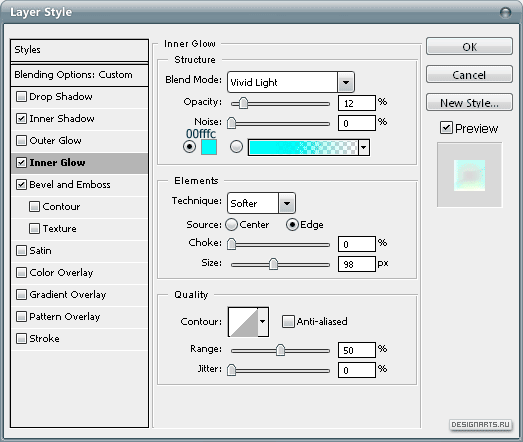Tick the Pattern Overlay checkbox
523x442 pixels.
tap(21, 317)
